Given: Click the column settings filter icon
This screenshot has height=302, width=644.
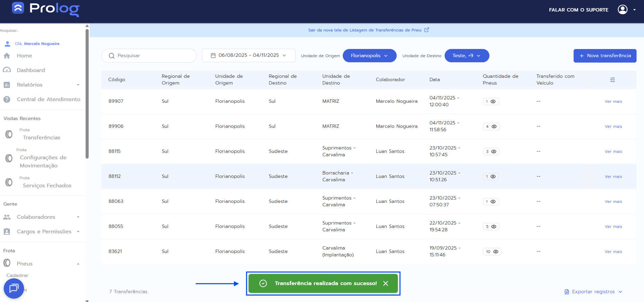Looking at the screenshot, I should tap(612, 80).
